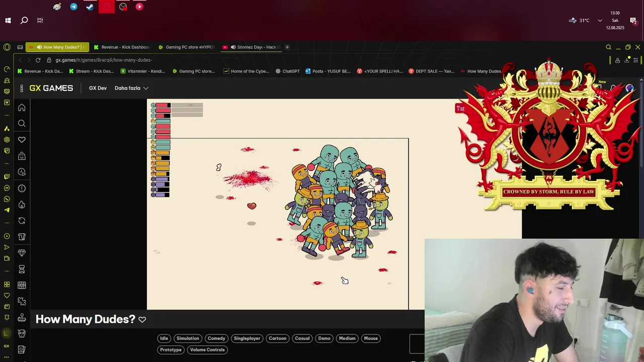Open the GX Games home sidebar icon
The width and height of the screenshot is (644, 362).
(x=22, y=107)
